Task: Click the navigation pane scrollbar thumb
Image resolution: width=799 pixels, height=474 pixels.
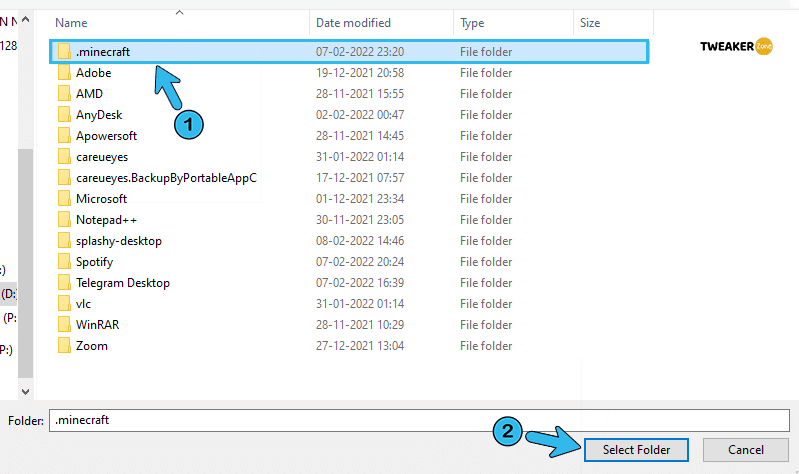Action: point(25,263)
